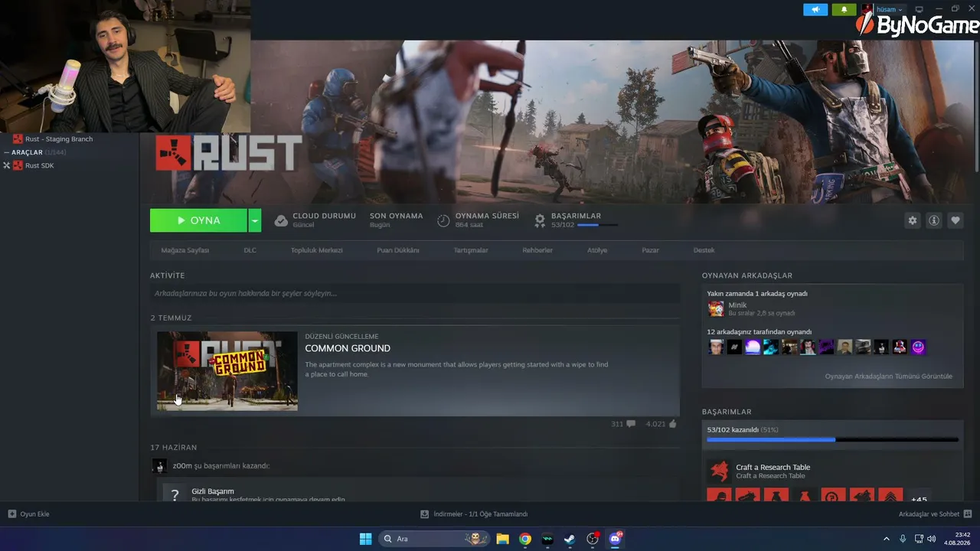Open Google Chrome from the taskbar

click(524, 539)
